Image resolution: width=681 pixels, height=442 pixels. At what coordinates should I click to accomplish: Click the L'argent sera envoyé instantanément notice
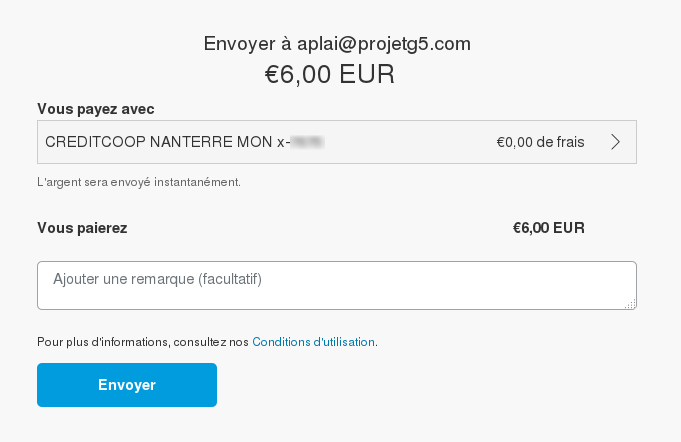tap(139, 182)
